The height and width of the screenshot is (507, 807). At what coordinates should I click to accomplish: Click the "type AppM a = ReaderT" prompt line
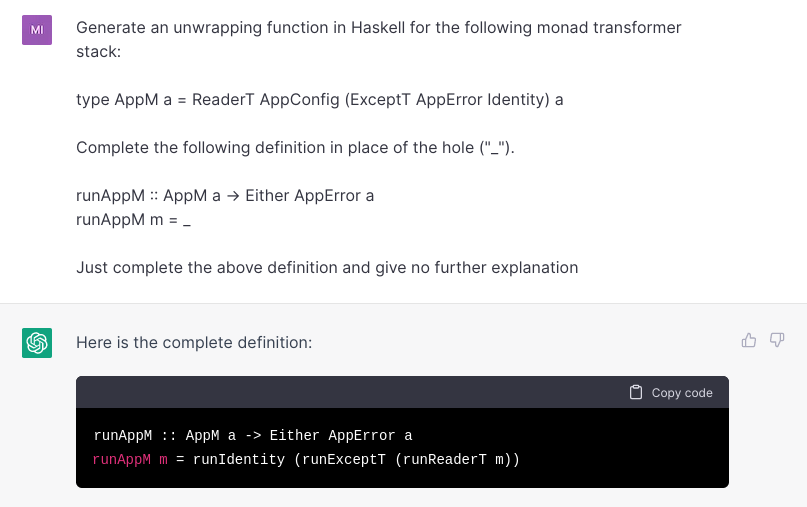[319, 100]
